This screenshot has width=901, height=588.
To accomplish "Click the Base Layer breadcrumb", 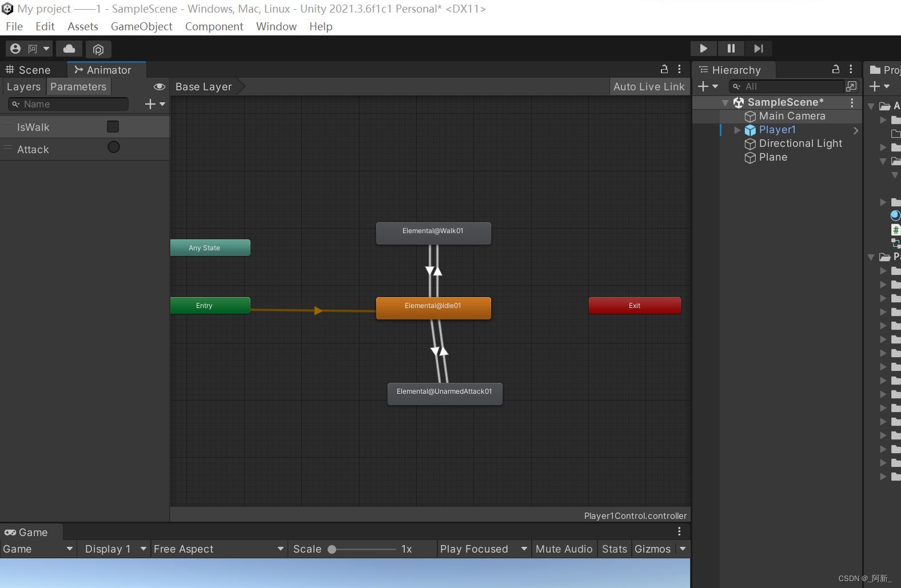I will click(x=204, y=87).
